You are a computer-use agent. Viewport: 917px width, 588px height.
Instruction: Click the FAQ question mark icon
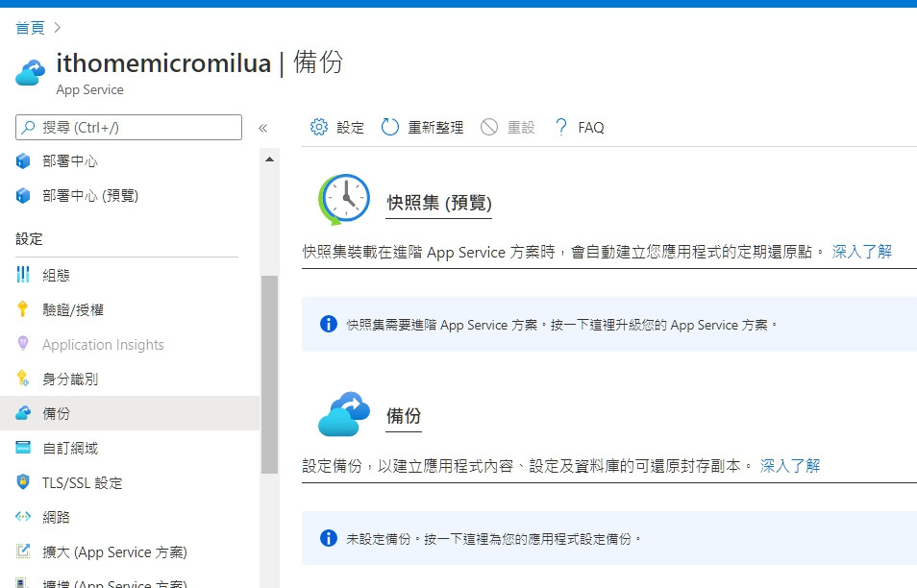[560, 127]
